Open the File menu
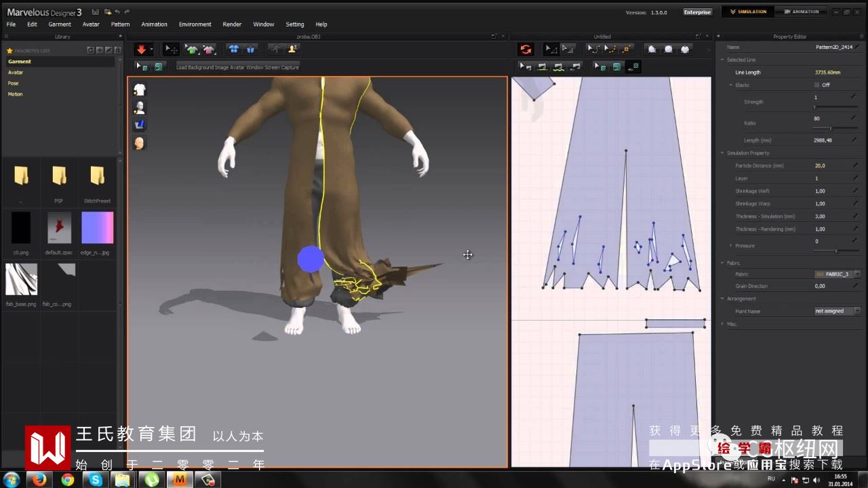 [11, 24]
